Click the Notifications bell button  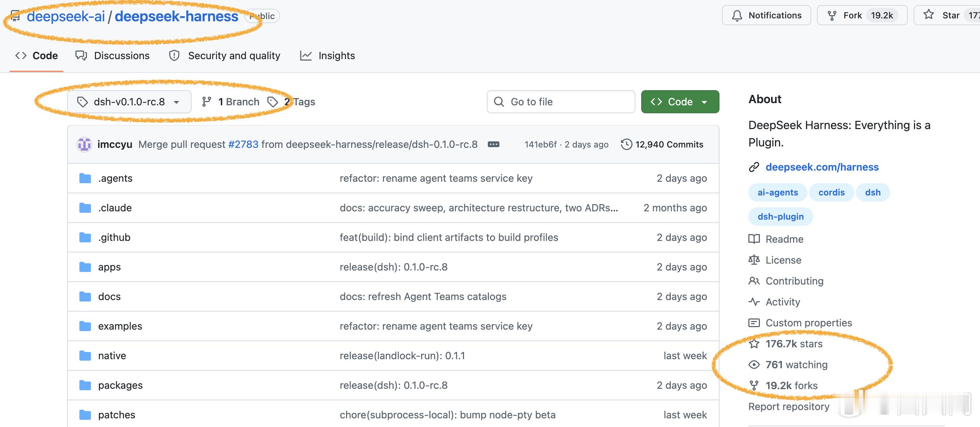click(766, 16)
